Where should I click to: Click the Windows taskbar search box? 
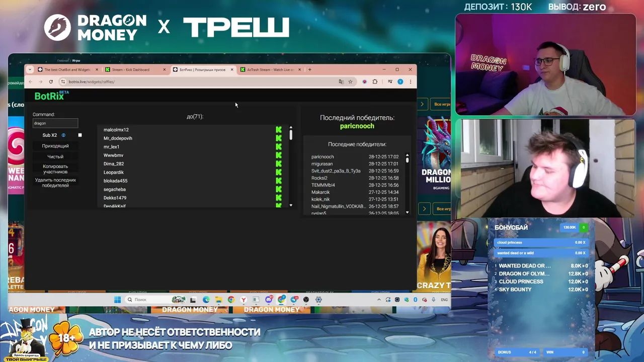tap(156, 300)
